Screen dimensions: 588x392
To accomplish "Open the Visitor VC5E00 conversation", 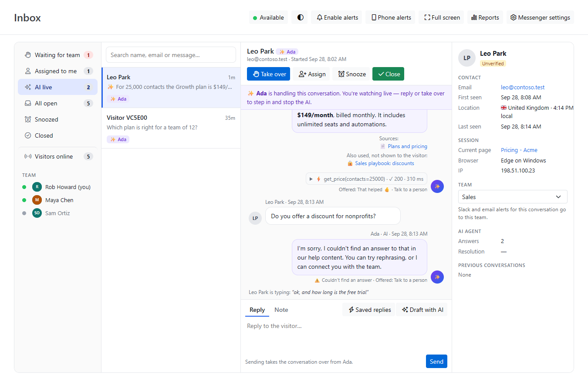I will (x=171, y=128).
